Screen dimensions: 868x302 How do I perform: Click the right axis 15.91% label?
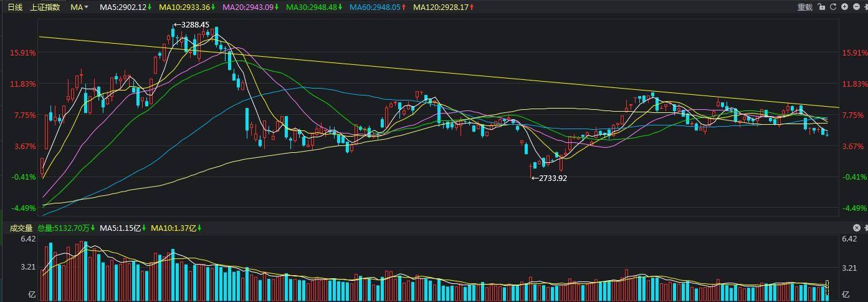click(854, 53)
